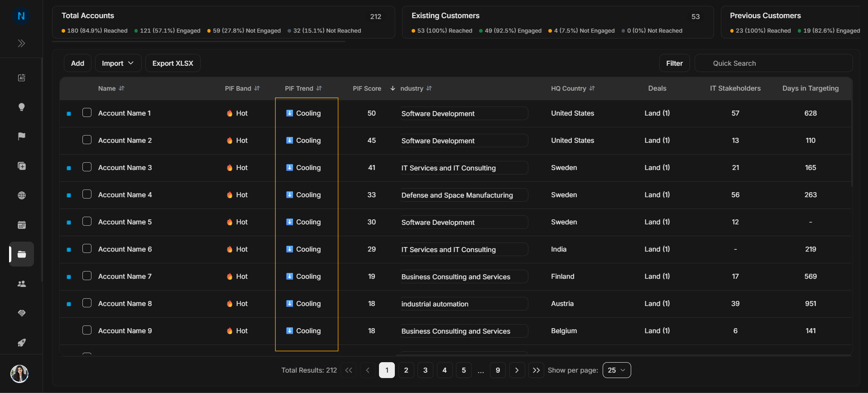Go to page 3 of results

tap(425, 370)
